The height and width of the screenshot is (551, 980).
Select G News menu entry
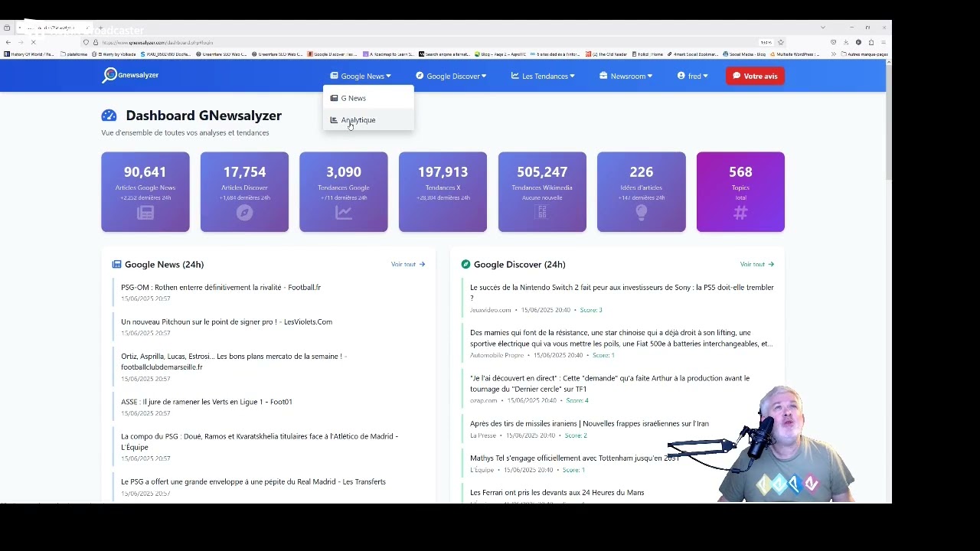click(x=368, y=98)
